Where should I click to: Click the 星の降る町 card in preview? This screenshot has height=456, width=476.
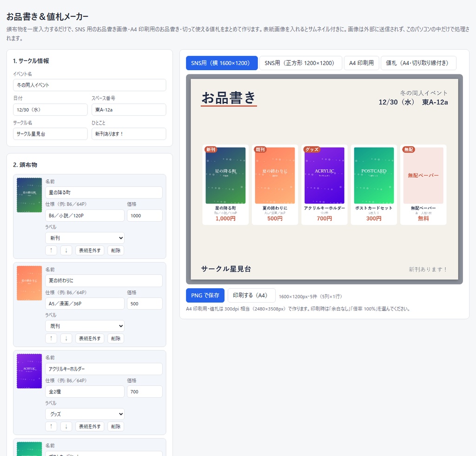[x=225, y=185]
